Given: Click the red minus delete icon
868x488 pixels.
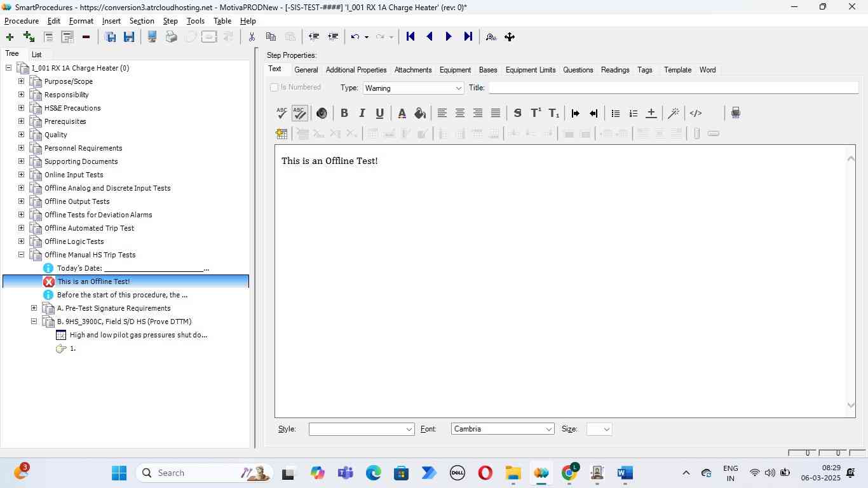Looking at the screenshot, I should point(86,37).
